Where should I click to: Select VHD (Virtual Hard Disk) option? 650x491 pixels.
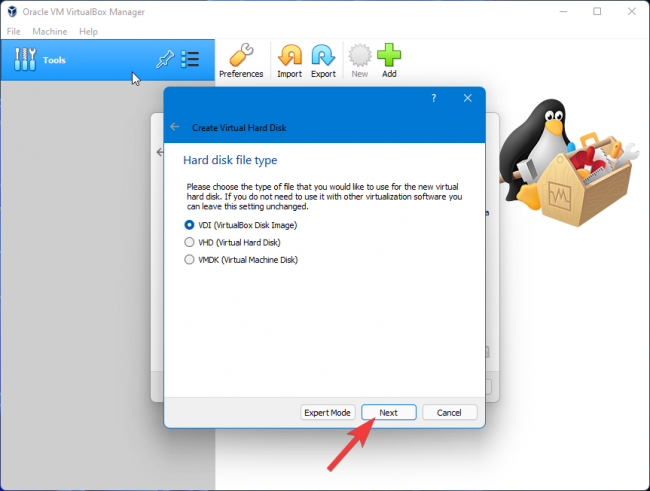tap(232, 242)
